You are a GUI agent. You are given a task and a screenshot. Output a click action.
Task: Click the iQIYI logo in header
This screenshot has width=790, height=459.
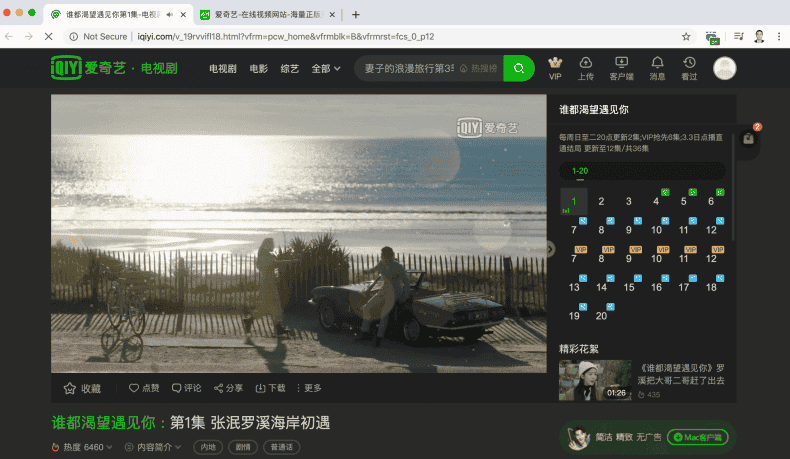(65, 68)
